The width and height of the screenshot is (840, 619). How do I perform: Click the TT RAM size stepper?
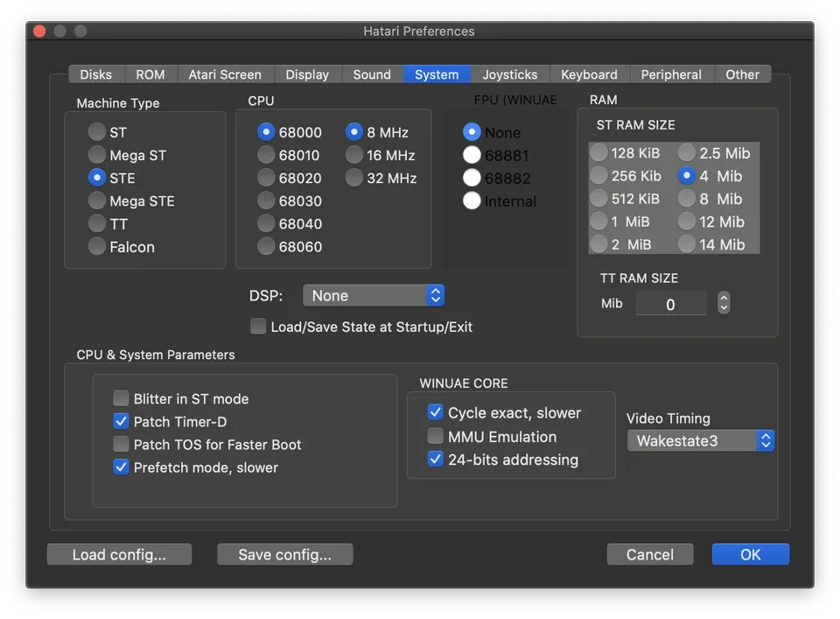[724, 303]
